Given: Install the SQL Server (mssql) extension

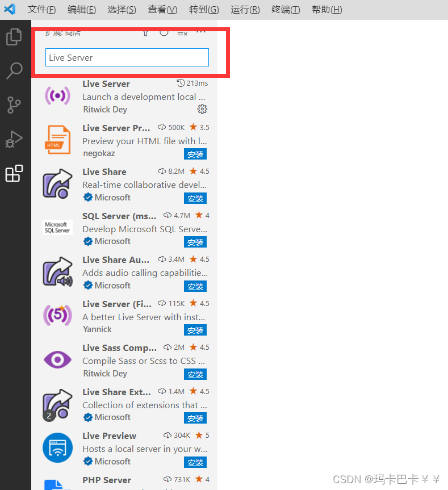Looking at the screenshot, I should coord(195,242).
